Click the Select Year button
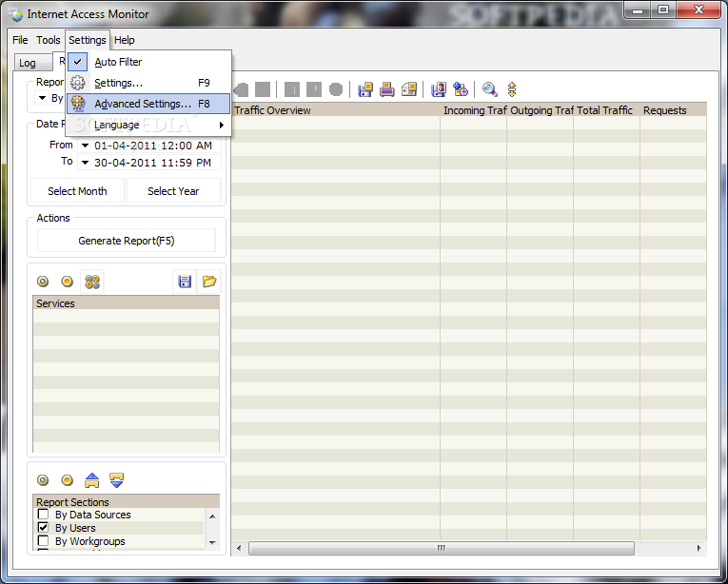This screenshot has width=728, height=584. [173, 191]
